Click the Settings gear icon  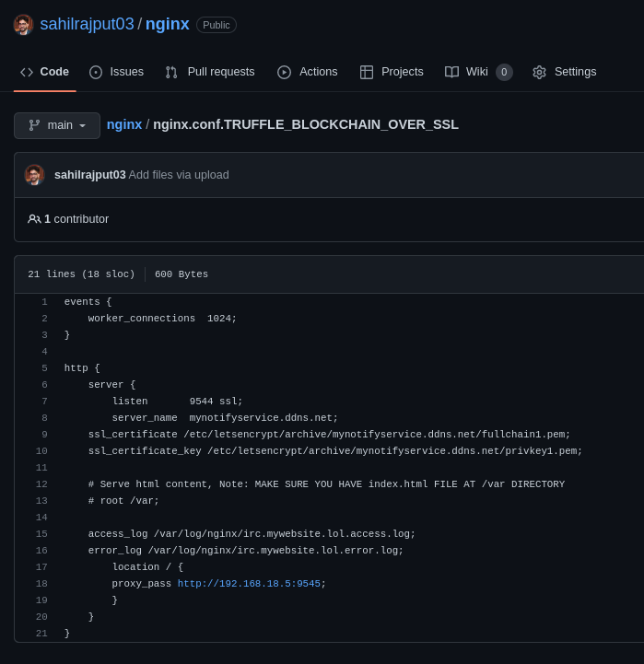(x=539, y=73)
